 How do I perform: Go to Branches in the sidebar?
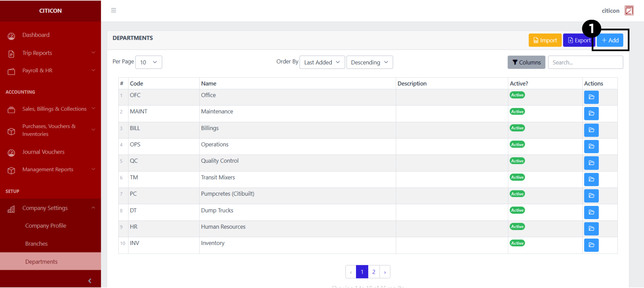36,244
